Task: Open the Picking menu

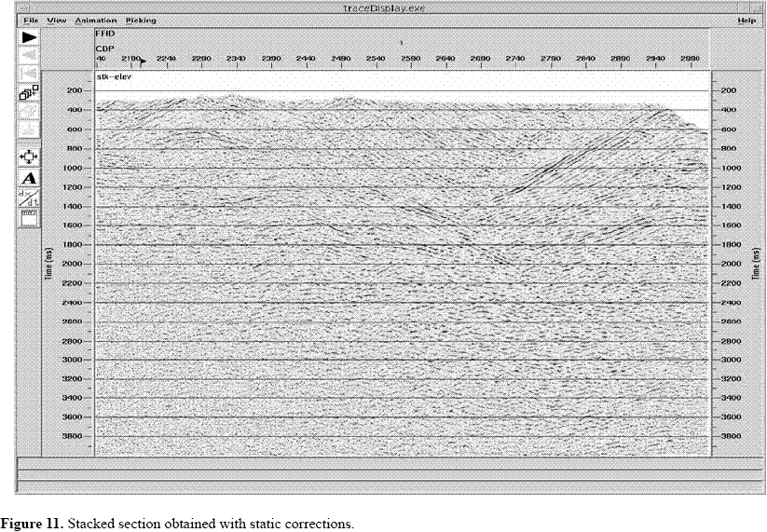Action: [141, 20]
